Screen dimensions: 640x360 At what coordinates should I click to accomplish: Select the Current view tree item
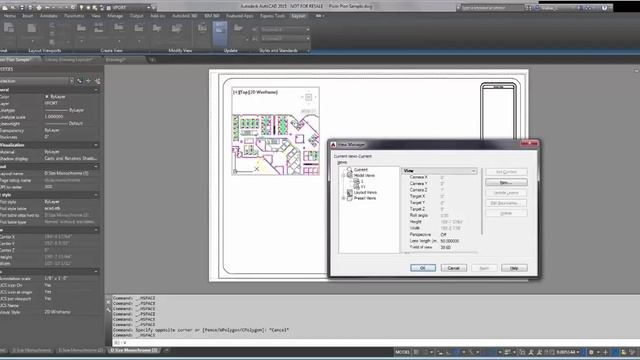(360, 169)
